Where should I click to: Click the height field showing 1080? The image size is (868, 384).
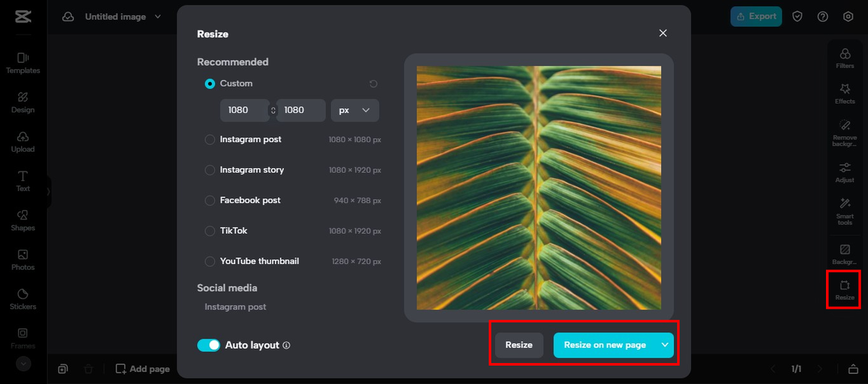[x=300, y=110]
